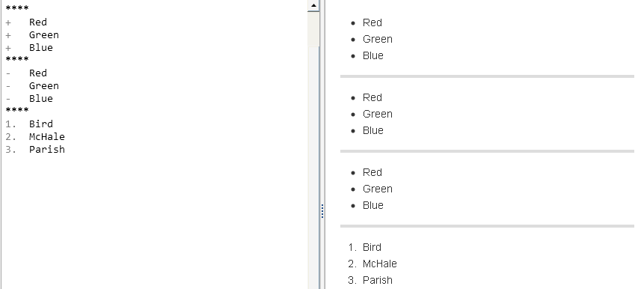Click 'Blue' in third preview bullet list
644x289 pixels.
coord(373,205)
